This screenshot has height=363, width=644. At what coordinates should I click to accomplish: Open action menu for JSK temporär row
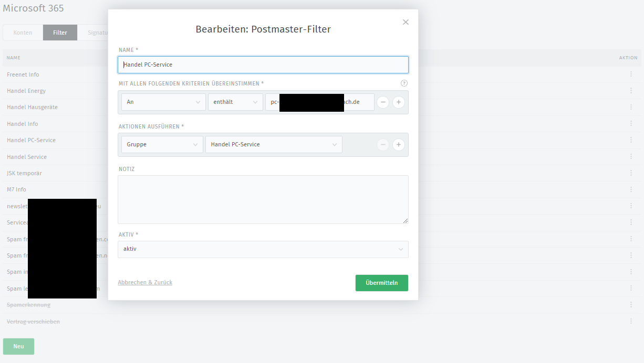click(x=631, y=173)
